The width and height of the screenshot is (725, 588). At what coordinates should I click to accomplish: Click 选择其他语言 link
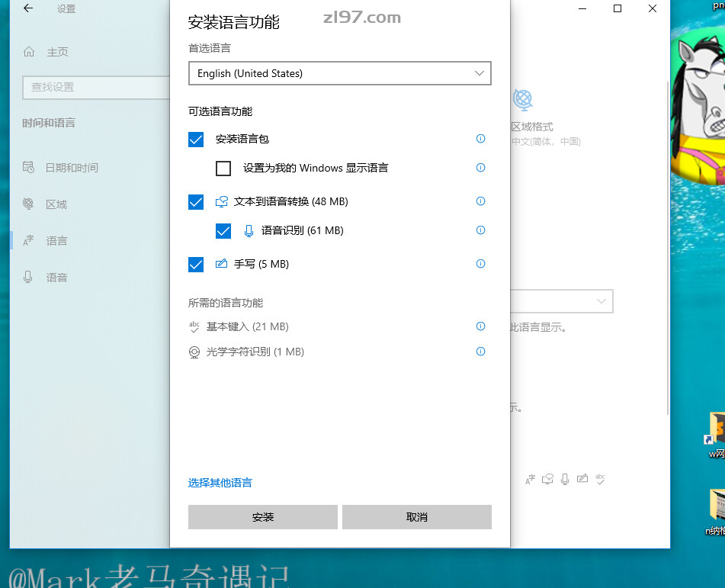(220, 483)
